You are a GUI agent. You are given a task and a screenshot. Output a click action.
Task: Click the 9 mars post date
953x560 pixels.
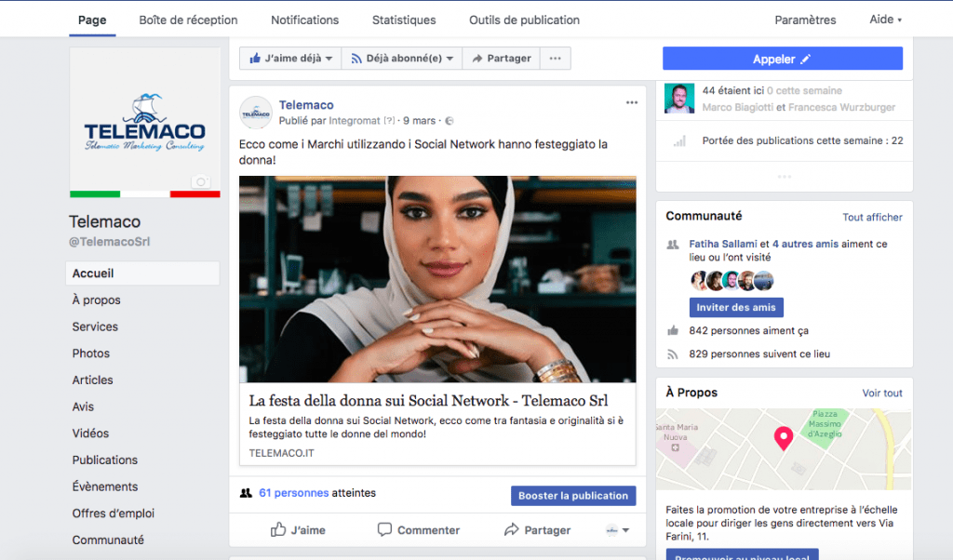coord(420,121)
